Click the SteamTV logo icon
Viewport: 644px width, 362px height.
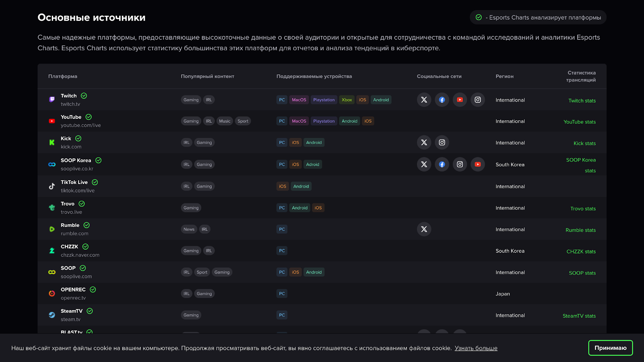[52, 315]
